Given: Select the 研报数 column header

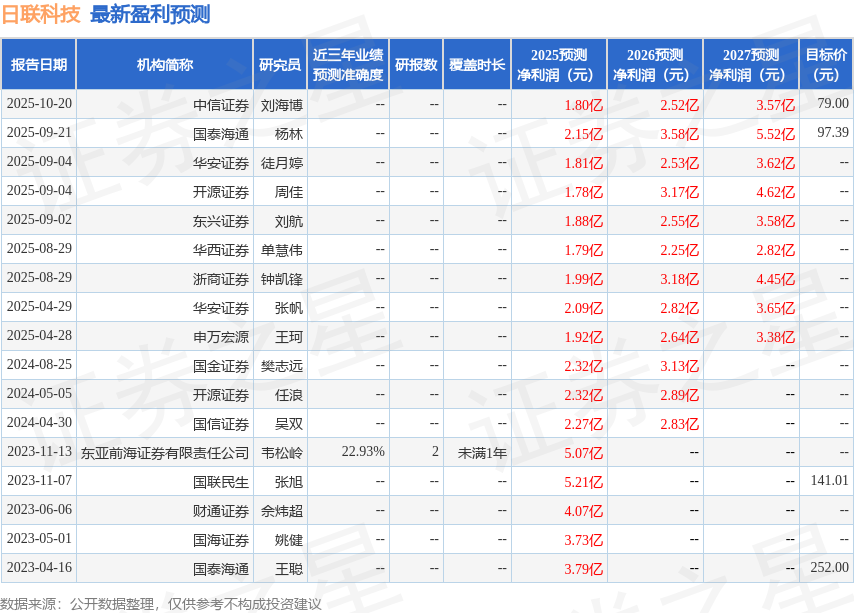Looking at the screenshot, I should (416, 64).
